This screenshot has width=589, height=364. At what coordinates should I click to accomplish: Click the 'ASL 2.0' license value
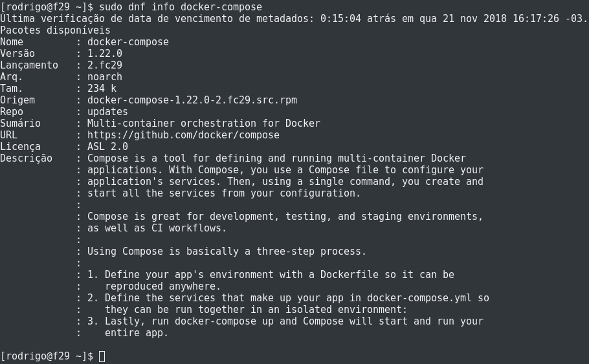click(107, 147)
